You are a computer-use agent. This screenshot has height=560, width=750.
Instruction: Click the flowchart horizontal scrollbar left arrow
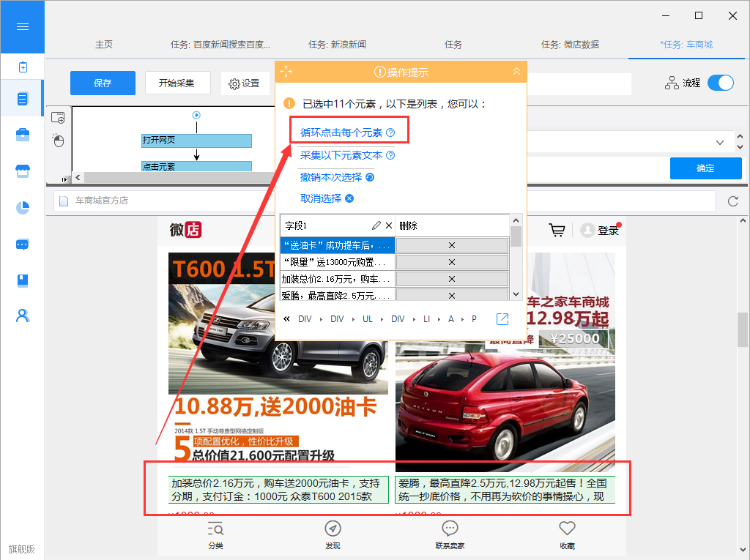(x=78, y=177)
